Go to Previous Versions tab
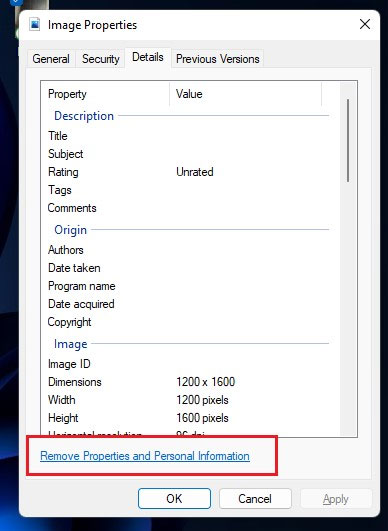 218,59
